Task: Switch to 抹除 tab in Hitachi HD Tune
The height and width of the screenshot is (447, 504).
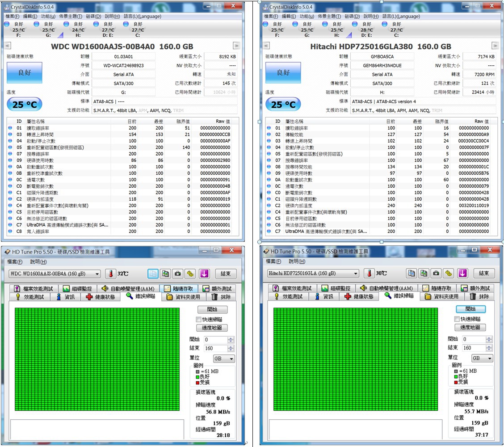Action: (x=480, y=296)
